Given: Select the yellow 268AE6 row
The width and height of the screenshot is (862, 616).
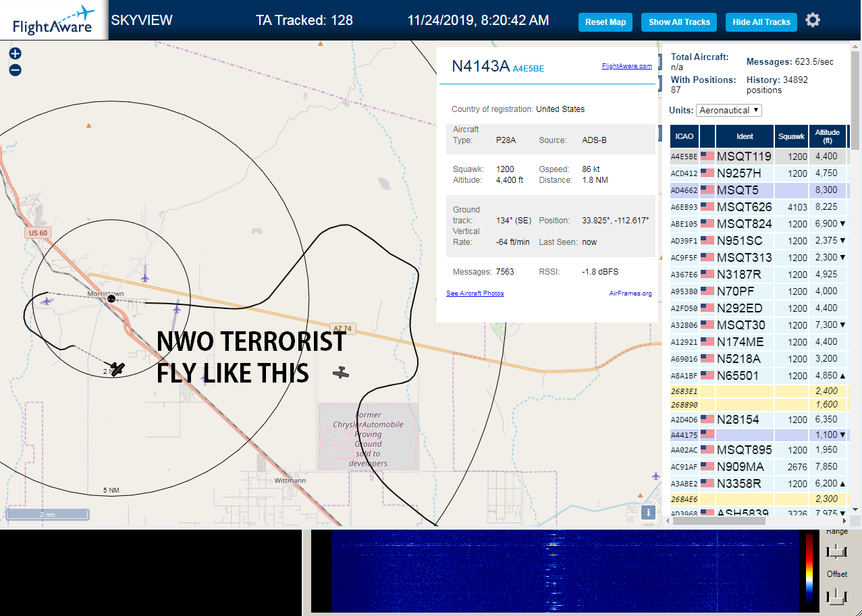Looking at the screenshot, I should pos(759,499).
